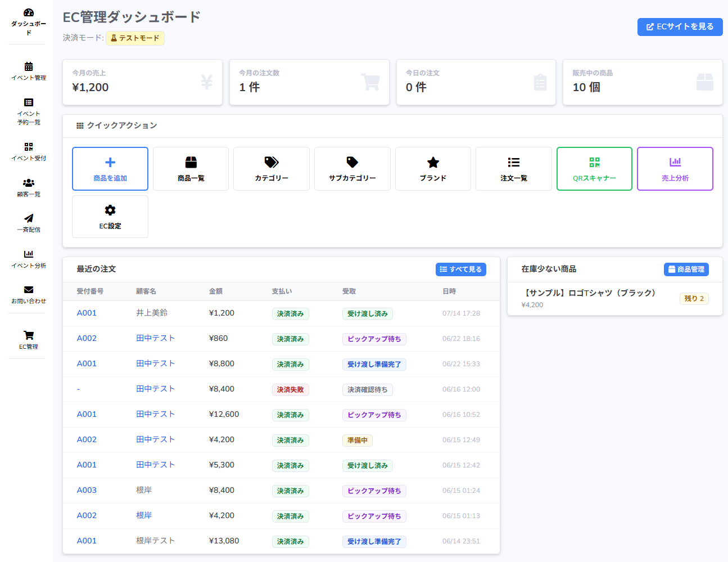Open the ダッシュボード sidebar icon
The image size is (728, 562).
click(29, 12)
